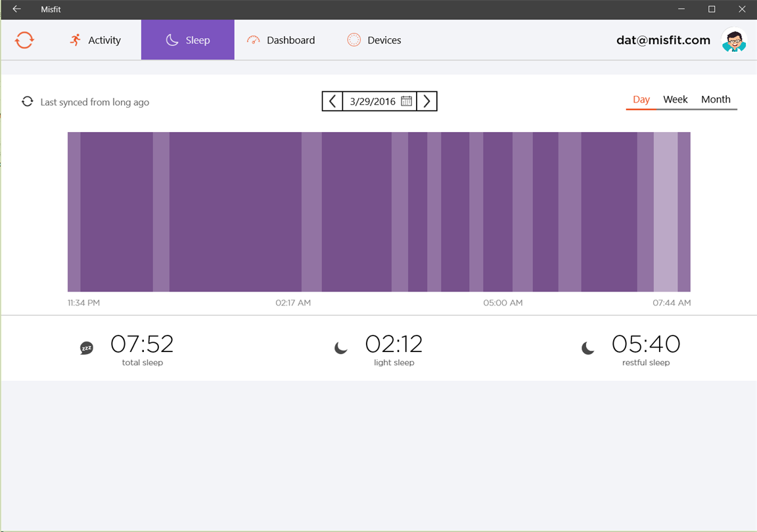This screenshot has height=532, width=757.
Task: Click the moon icon beside restful sleep
Action: click(x=587, y=347)
